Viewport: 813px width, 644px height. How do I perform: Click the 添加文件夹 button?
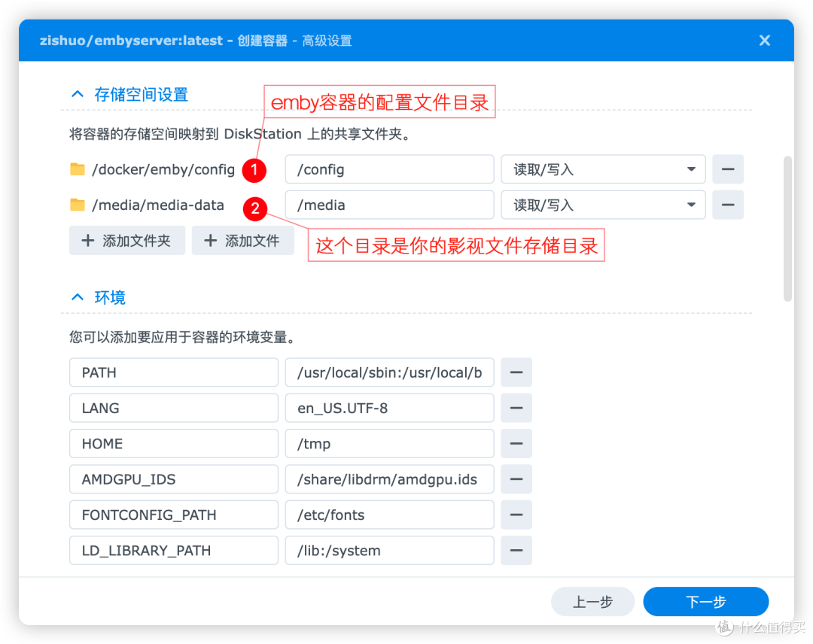[126, 240]
